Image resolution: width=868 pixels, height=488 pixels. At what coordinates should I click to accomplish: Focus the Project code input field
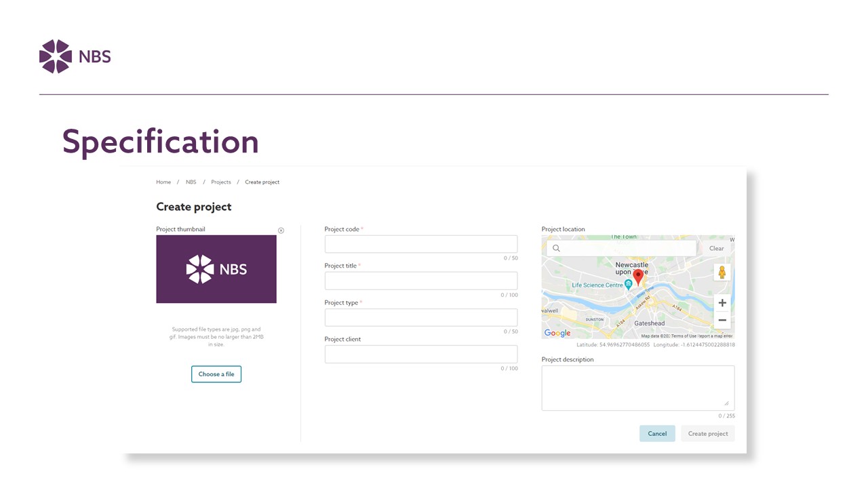click(421, 244)
